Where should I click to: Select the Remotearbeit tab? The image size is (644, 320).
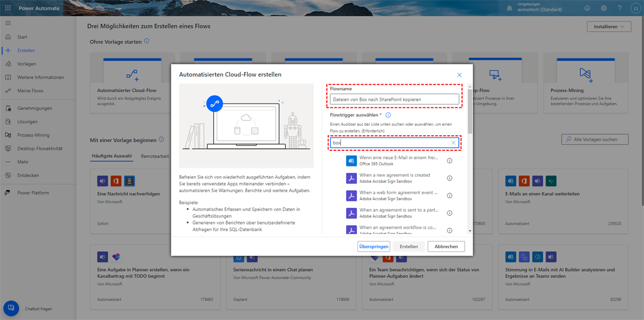click(x=155, y=156)
